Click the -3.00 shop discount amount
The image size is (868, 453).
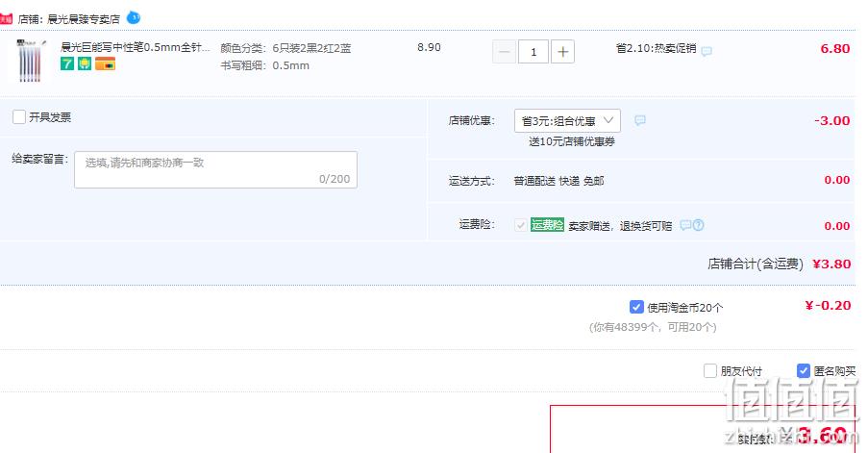pyautogui.click(x=832, y=121)
